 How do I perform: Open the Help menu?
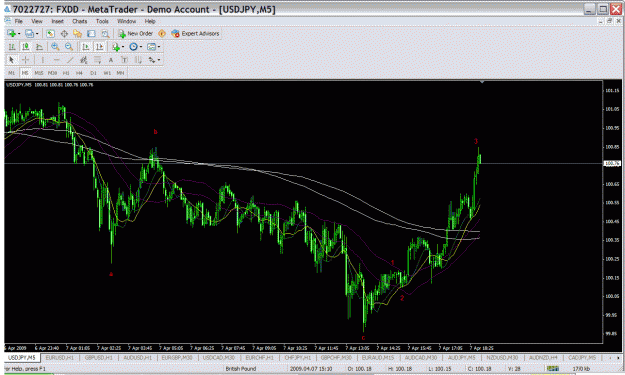[150, 21]
